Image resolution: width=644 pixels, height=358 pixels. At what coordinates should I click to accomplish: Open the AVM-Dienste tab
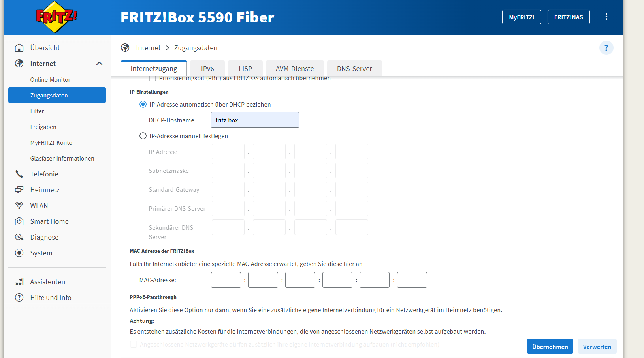pos(295,68)
